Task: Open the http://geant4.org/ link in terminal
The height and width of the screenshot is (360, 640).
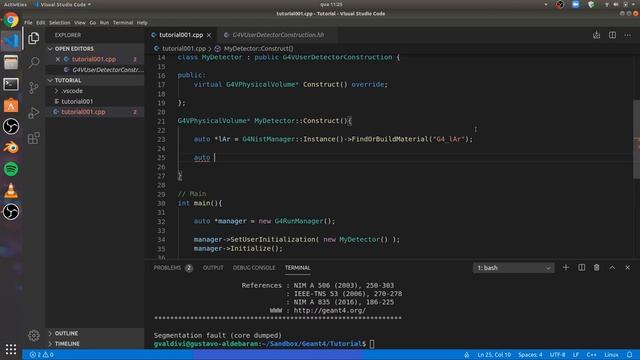Action: tap(330, 310)
